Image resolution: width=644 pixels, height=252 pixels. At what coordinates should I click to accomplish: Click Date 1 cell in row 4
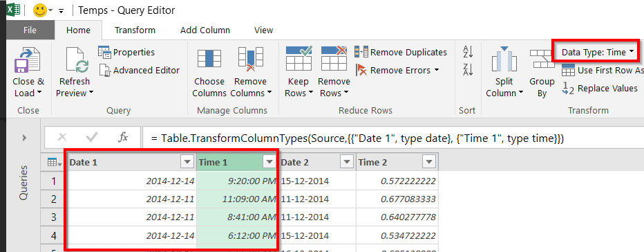[131, 235]
